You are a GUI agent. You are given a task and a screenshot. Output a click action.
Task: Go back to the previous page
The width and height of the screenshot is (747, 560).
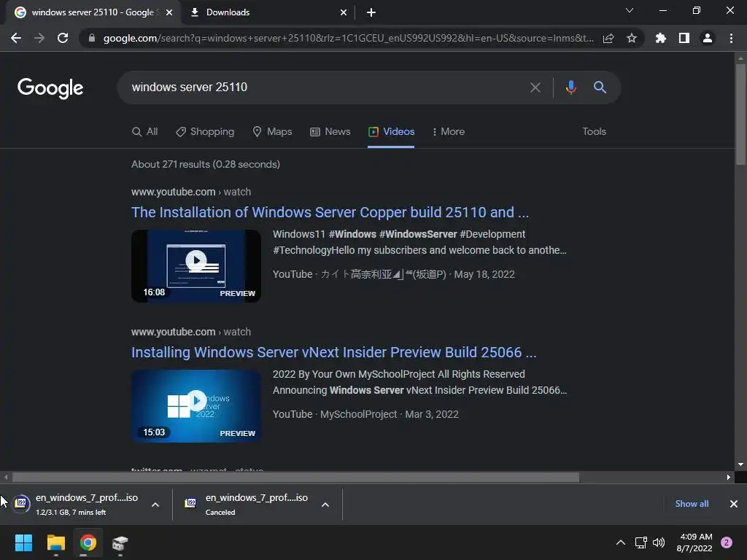tap(16, 38)
